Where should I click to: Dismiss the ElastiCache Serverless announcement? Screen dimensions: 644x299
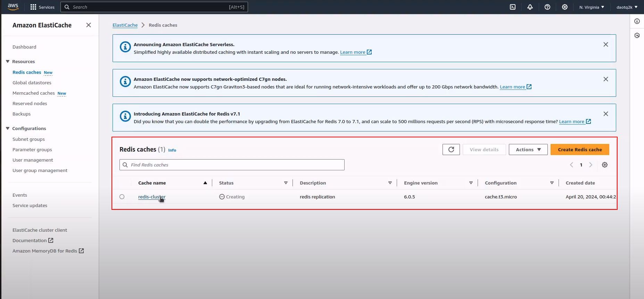tap(606, 44)
